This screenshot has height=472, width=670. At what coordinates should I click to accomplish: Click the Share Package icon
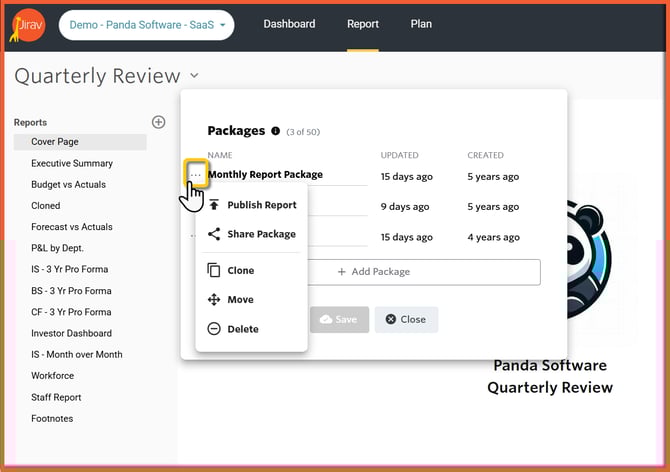click(x=214, y=234)
